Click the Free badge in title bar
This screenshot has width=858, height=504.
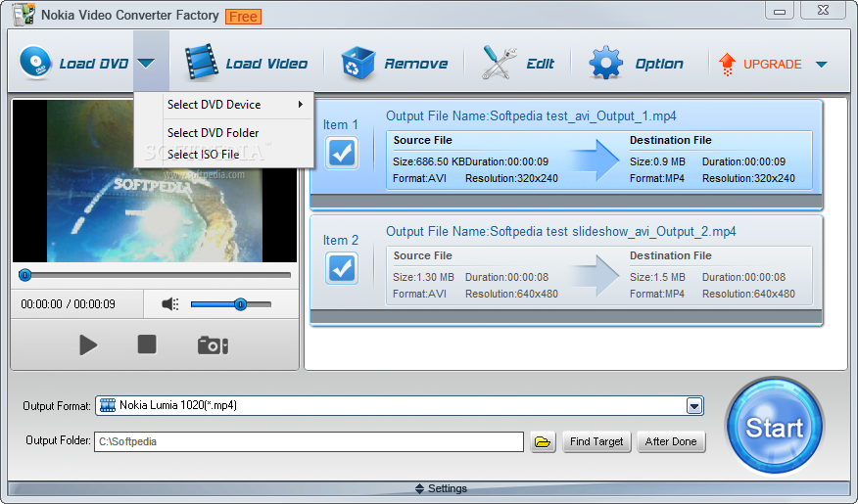click(x=244, y=17)
